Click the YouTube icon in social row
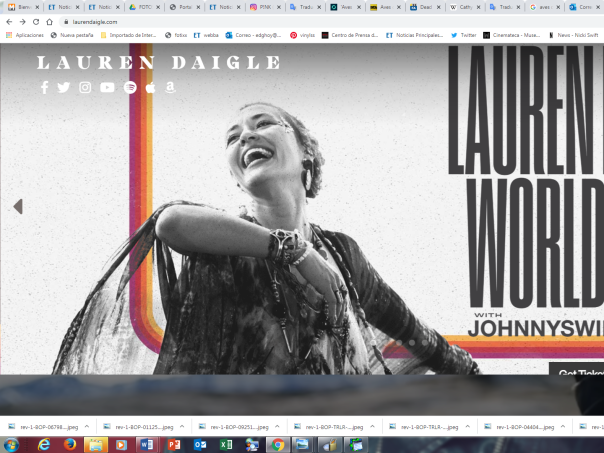Viewport: 604px width, 453px height. (x=108, y=88)
